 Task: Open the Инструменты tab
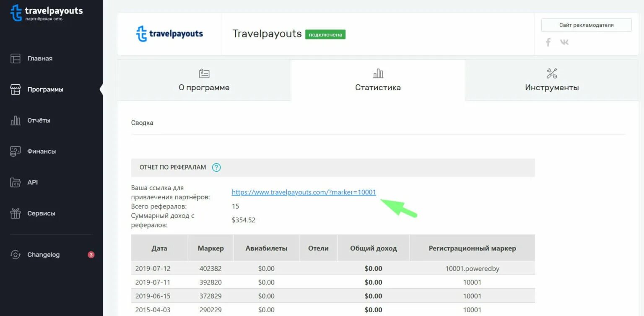(551, 81)
